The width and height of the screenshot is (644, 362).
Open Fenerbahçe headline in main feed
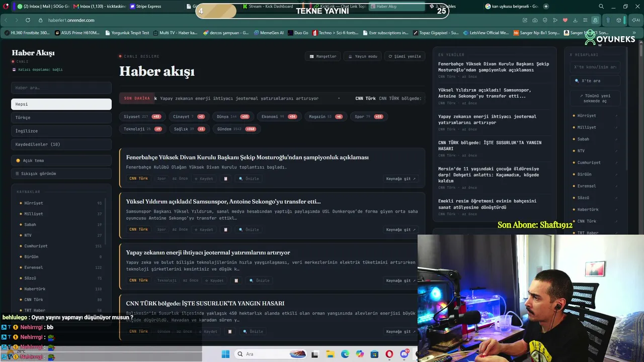coord(247,157)
